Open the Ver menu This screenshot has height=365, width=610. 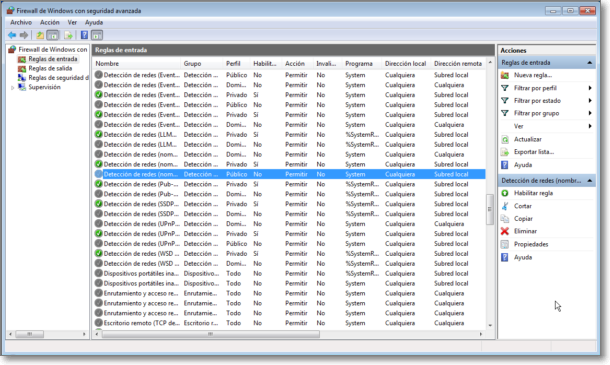point(72,23)
